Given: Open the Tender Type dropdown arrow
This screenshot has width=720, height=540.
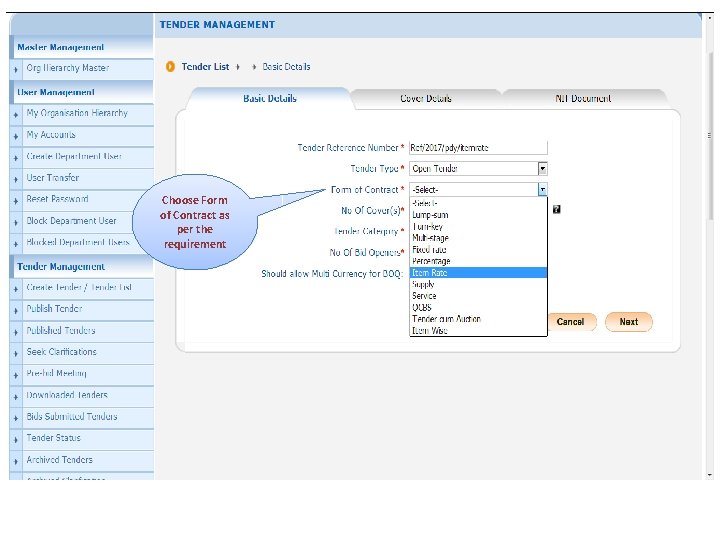Looking at the screenshot, I should [x=542, y=169].
